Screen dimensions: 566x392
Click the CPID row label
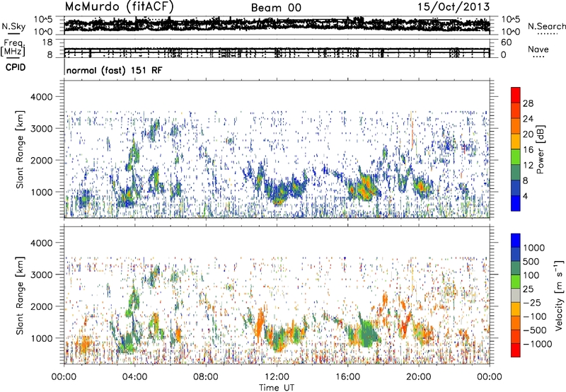(x=16, y=67)
